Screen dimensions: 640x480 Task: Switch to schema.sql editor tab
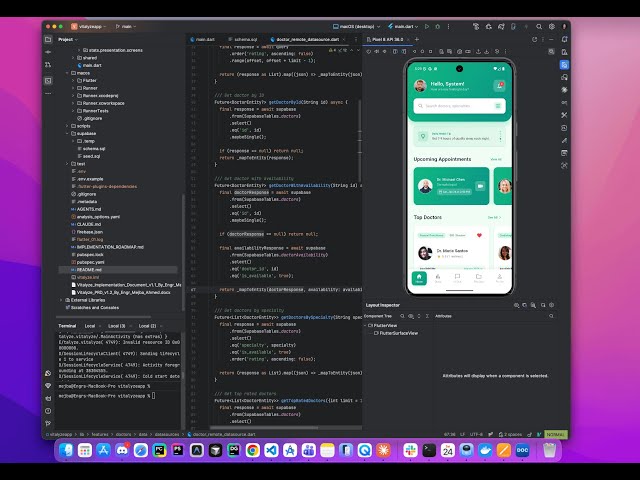(x=243, y=40)
